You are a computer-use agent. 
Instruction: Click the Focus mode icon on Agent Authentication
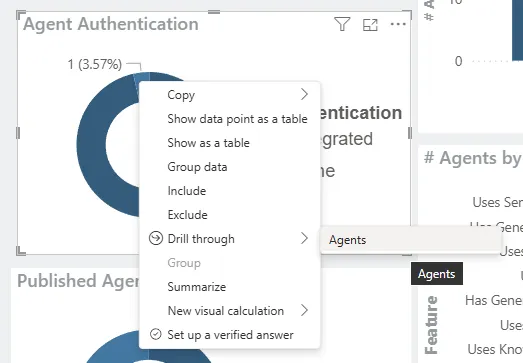tap(370, 25)
